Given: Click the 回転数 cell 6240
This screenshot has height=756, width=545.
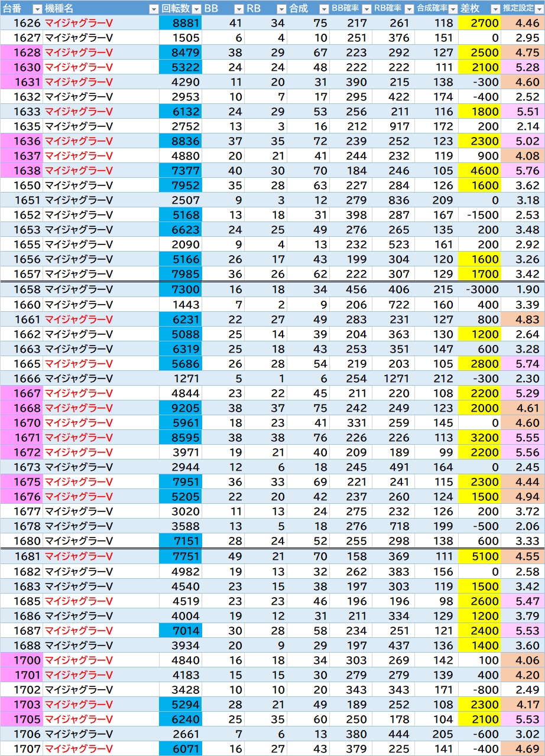Looking at the screenshot, I should tap(180, 719).
